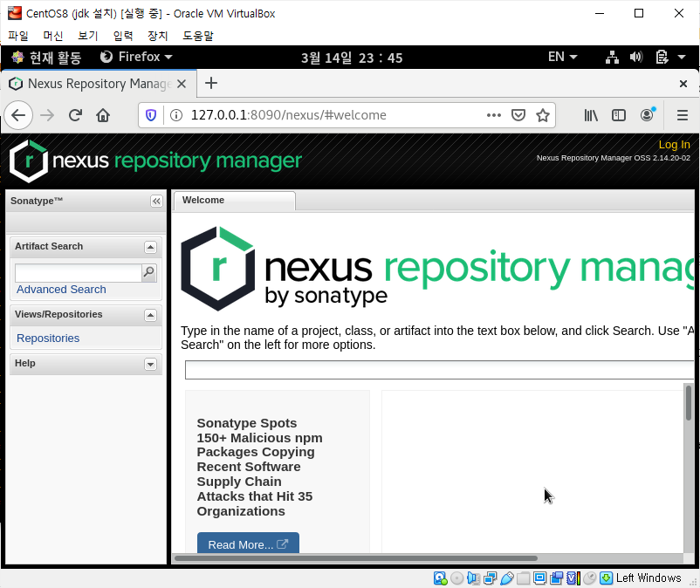Image resolution: width=700 pixels, height=588 pixels.
Task: Click the VirtualBox display status icon
Action: (539, 578)
